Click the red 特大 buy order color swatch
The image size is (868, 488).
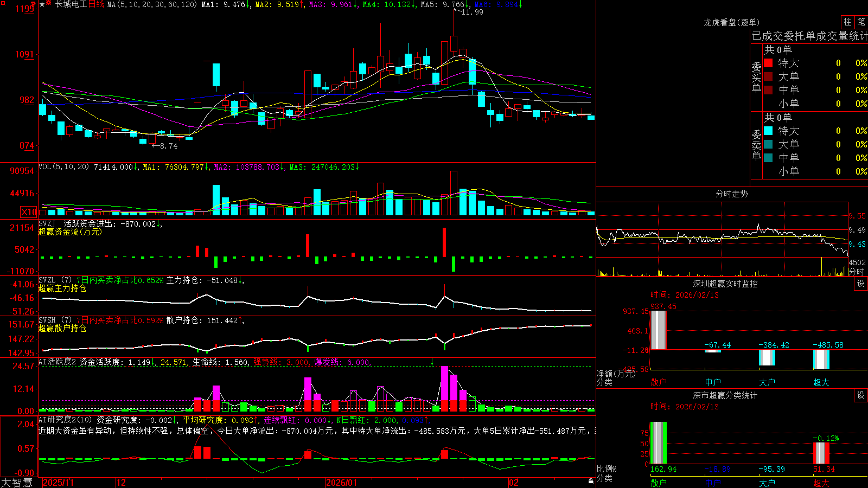pos(768,63)
